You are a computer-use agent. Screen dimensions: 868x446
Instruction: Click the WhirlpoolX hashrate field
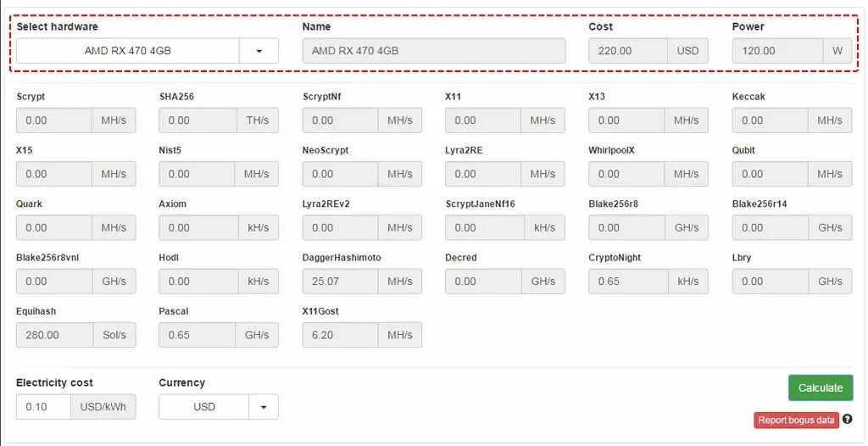(626, 174)
